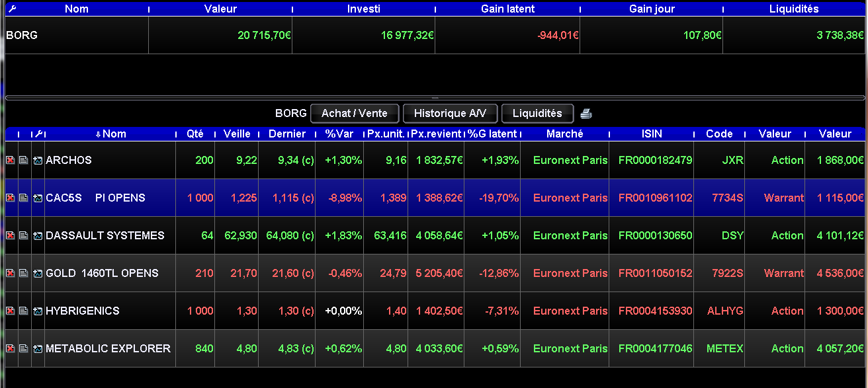This screenshot has height=388, width=868.
Task: Open the Historique A/V button
Action: click(x=450, y=114)
